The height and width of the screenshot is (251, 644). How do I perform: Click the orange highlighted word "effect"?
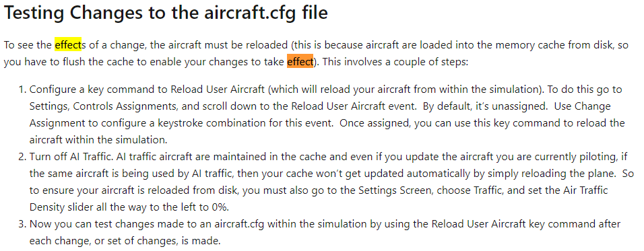tap(300, 61)
